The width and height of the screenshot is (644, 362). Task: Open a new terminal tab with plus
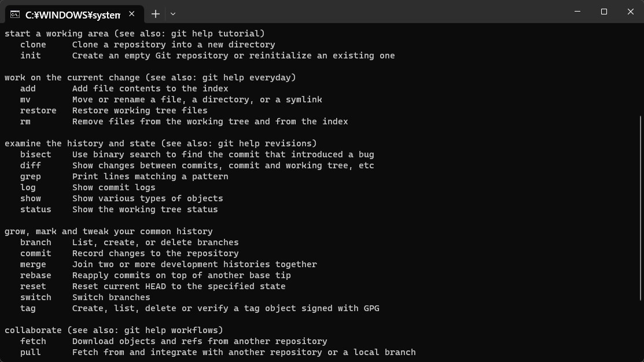pyautogui.click(x=155, y=14)
